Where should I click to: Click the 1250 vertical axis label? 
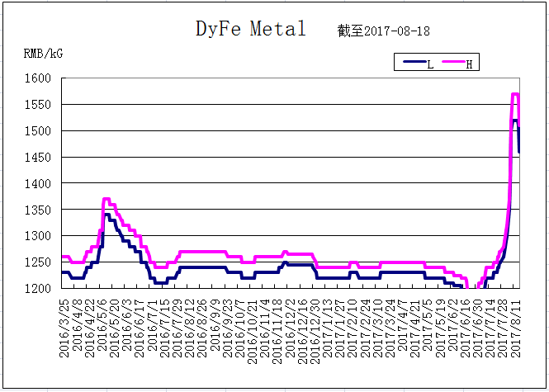coord(38,262)
